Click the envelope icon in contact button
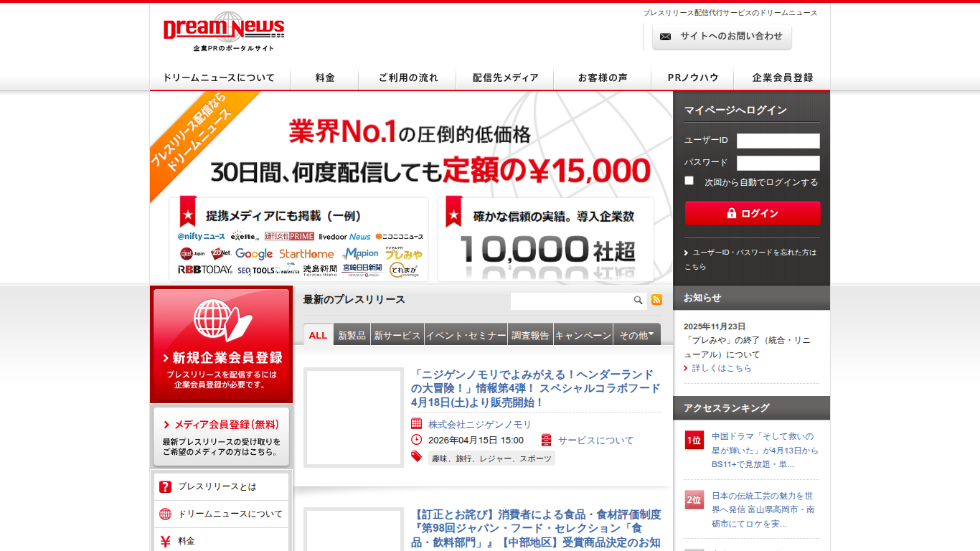The image size is (980, 551). click(x=666, y=37)
